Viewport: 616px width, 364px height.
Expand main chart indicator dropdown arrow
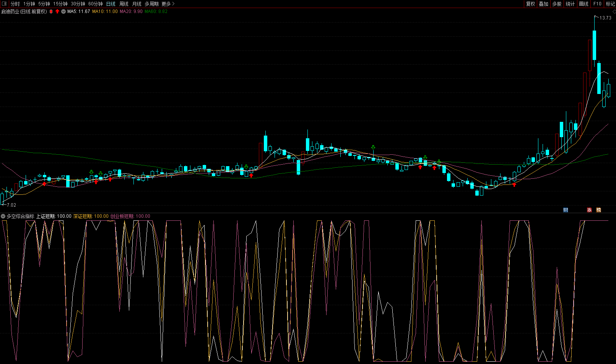point(63,11)
